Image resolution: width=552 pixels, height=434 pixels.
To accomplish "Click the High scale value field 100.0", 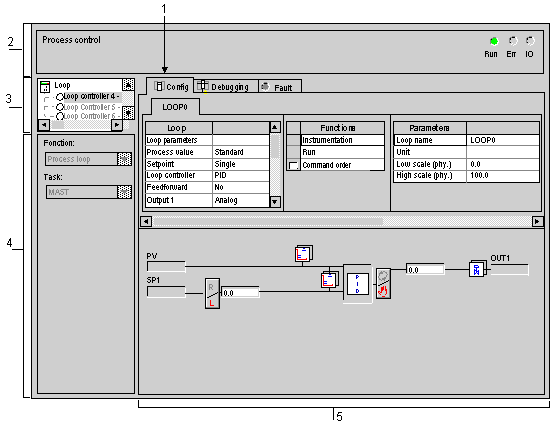I will 503,175.
